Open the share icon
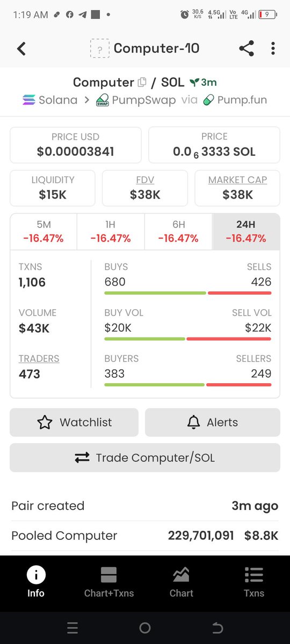Screen dimensions: 290x644 [246, 48]
